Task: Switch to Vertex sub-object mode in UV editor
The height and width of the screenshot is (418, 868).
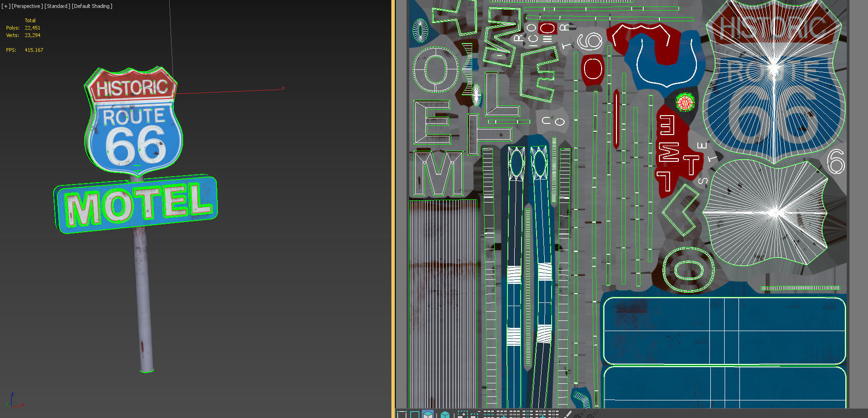Action: click(401, 414)
